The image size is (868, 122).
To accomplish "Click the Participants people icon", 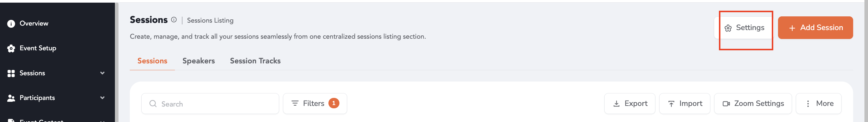I will point(11,98).
